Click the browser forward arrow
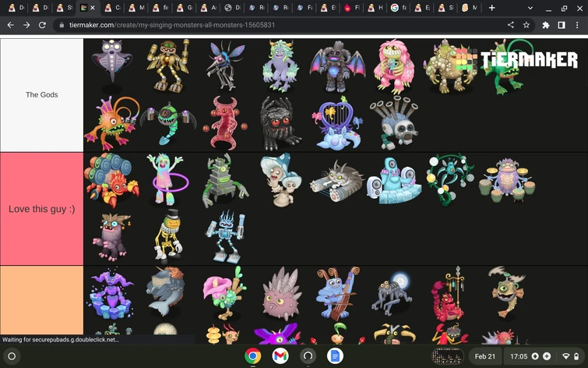 (26, 25)
